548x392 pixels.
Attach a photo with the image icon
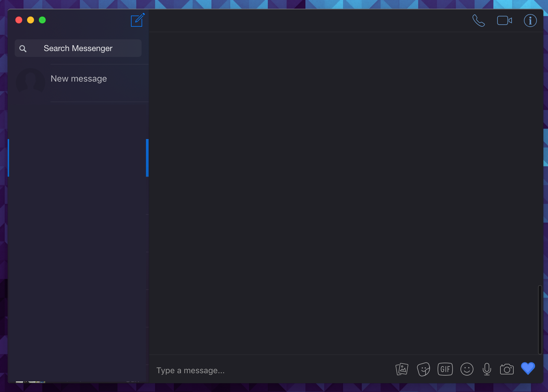[402, 369]
